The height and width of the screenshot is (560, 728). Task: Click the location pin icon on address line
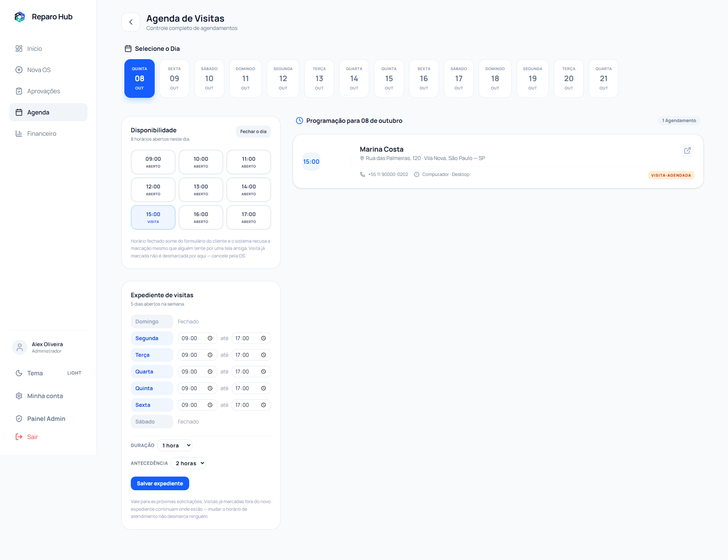tap(362, 158)
